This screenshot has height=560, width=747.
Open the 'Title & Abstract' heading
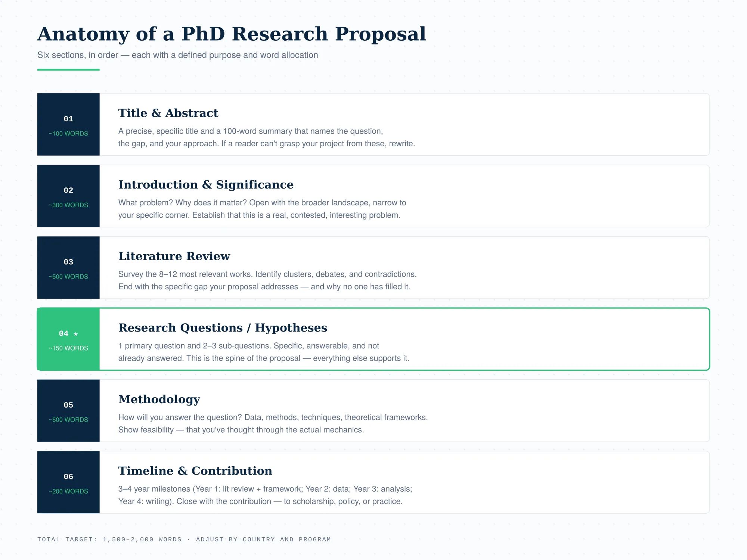168,113
